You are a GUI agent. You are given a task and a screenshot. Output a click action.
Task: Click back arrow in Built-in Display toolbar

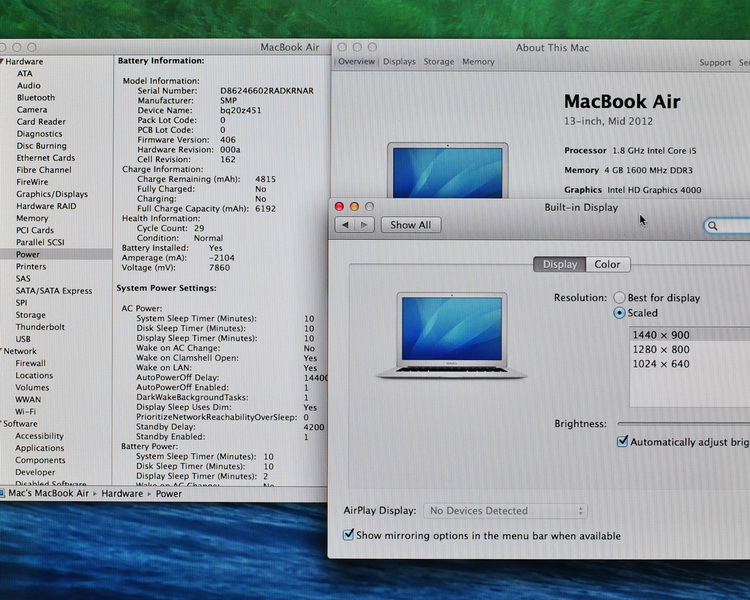(x=345, y=225)
